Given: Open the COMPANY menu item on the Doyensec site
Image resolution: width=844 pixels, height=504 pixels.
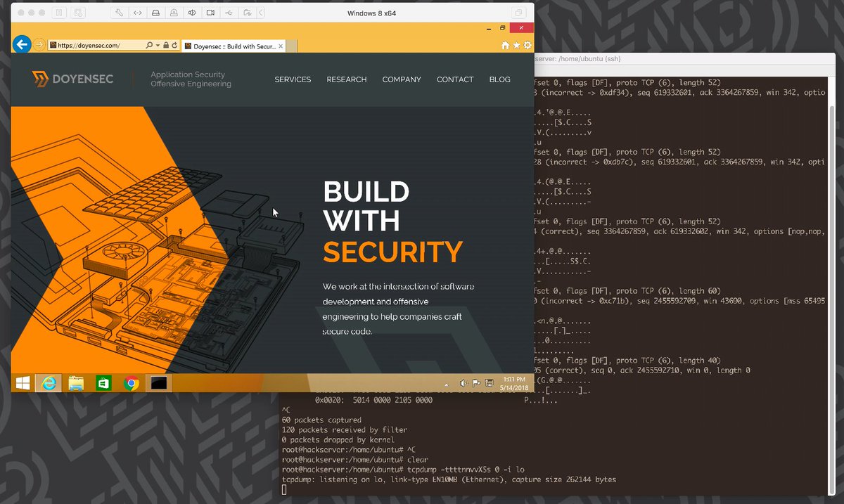Looking at the screenshot, I should (402, 79).
